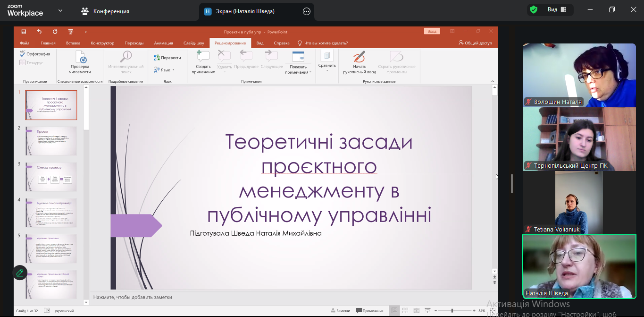Click the Общий доступ share button

click(x=475, y=43)
